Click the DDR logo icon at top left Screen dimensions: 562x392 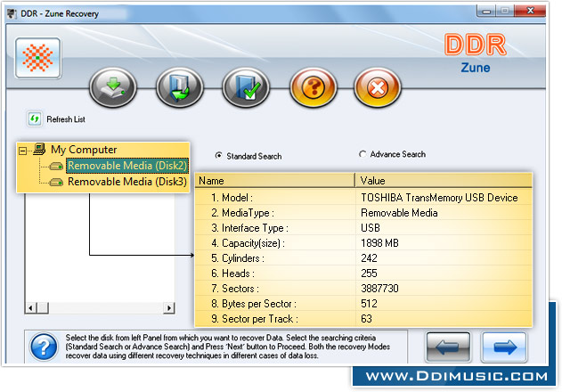pos(38,58)
